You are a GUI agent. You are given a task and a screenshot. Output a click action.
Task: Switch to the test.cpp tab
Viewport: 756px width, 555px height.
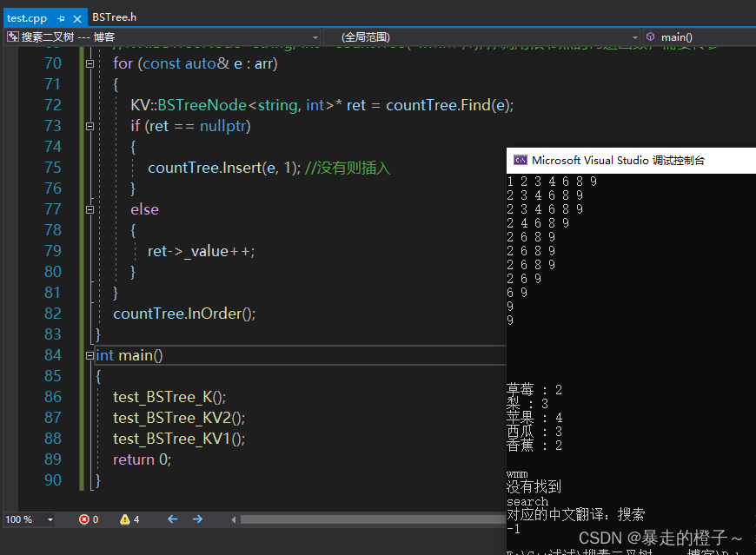tap(27, 18)
